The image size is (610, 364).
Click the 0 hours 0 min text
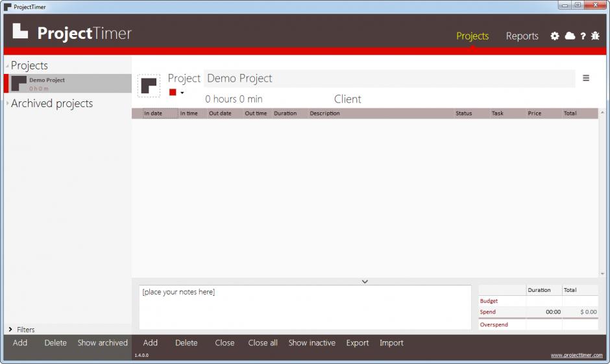[234, 99]
